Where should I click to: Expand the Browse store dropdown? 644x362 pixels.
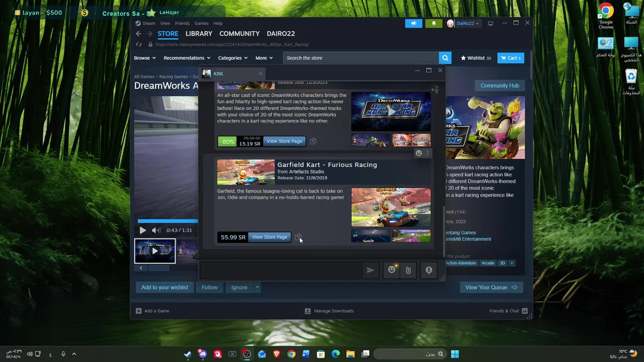click(145, 58)
